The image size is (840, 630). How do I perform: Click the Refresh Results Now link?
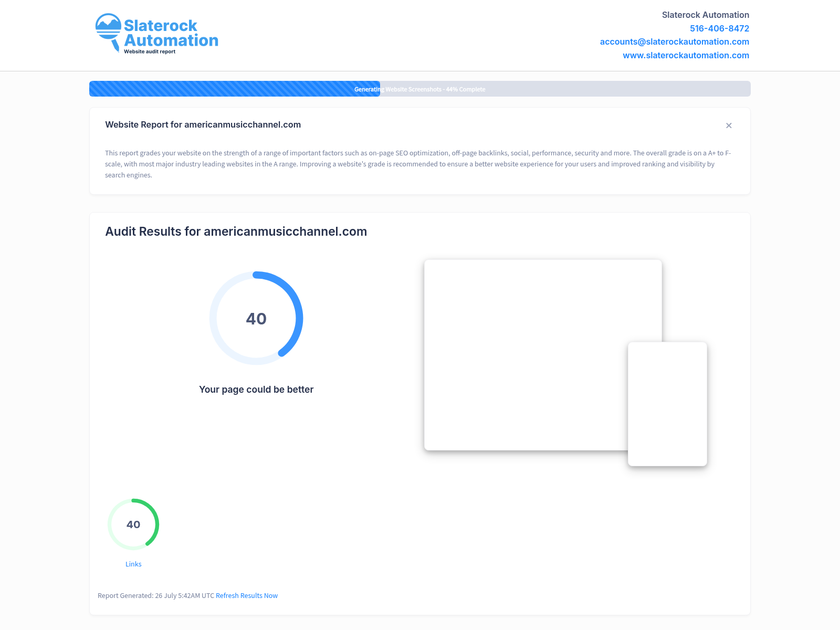[247, 595]
